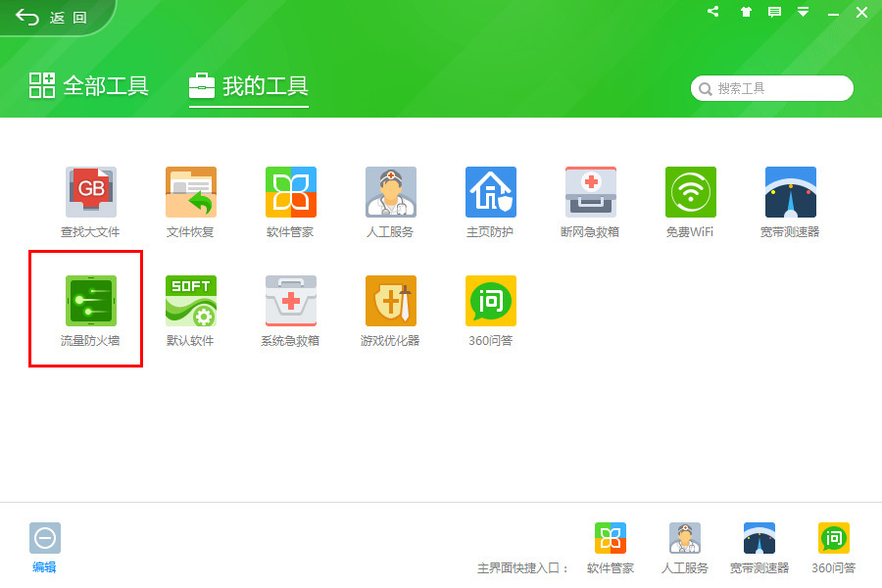Open the 360问答 Q&A tool

[x=490, y=300]
